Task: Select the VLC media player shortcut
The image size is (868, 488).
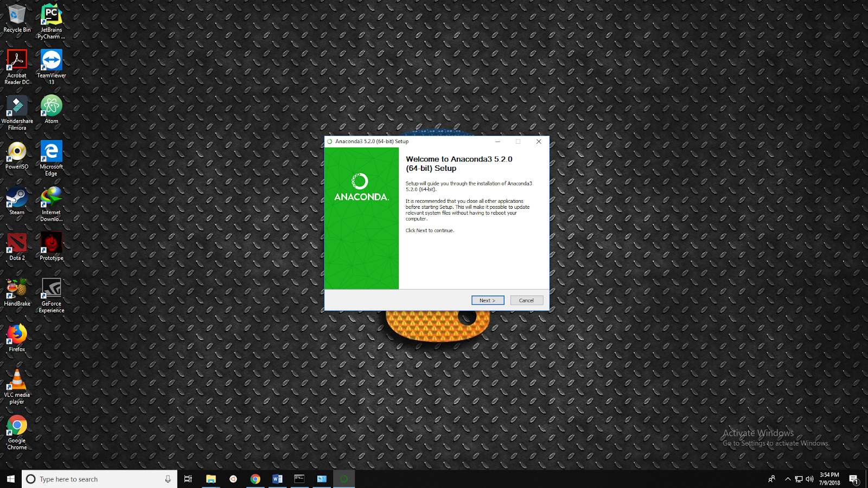Action: coord(17,386)
